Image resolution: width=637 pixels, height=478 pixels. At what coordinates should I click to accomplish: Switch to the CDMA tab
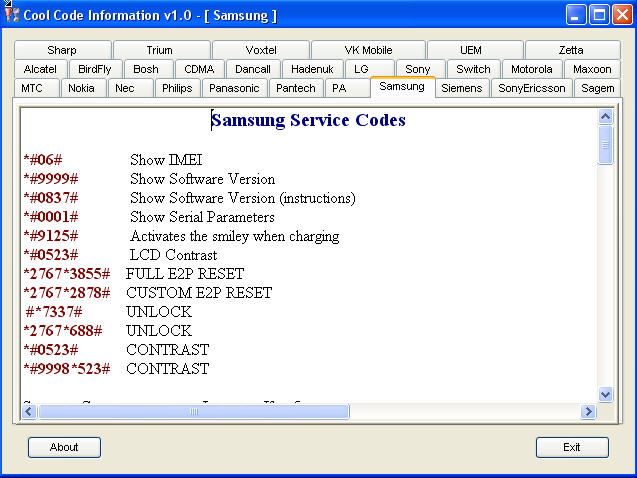[x=199, y=69]
